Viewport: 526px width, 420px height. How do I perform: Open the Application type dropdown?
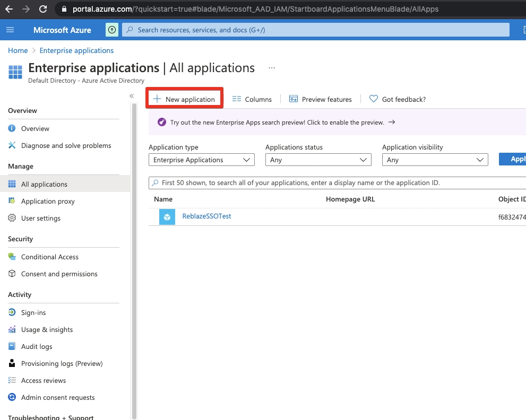[x=201, y=160]
